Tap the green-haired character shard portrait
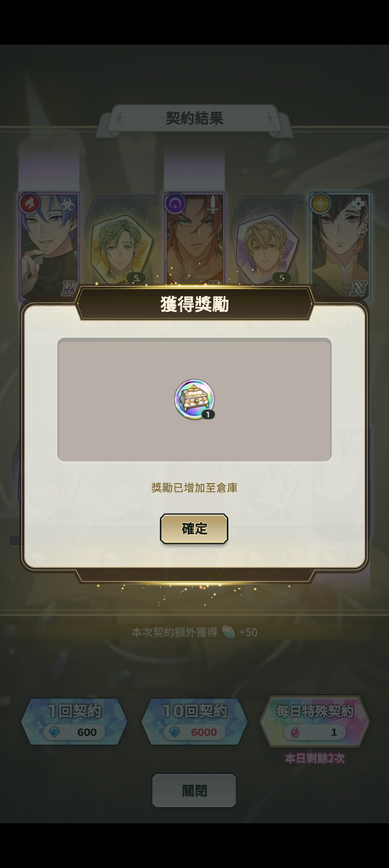Screen dimensions: 389x868 (x=122, y=249)
